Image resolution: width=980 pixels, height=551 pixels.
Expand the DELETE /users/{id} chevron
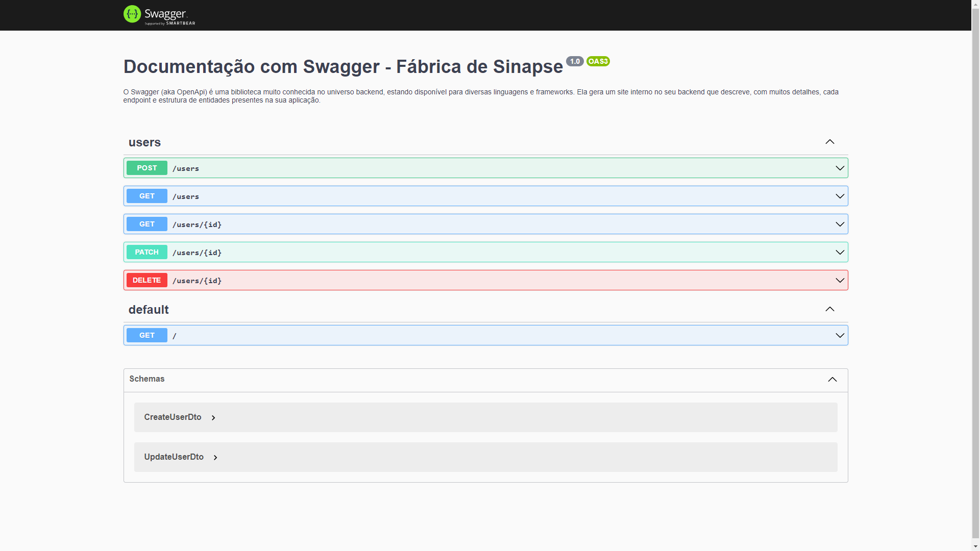[x=839, y=280]
